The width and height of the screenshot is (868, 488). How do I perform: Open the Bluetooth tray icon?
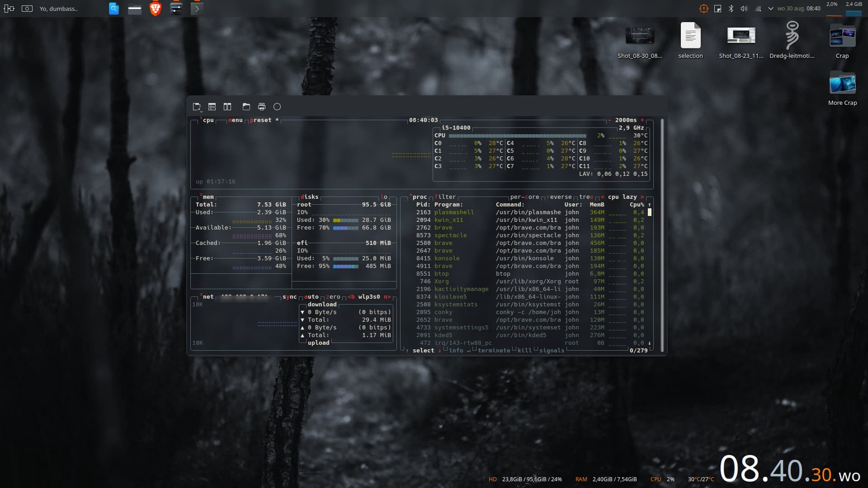click(731, 9)
